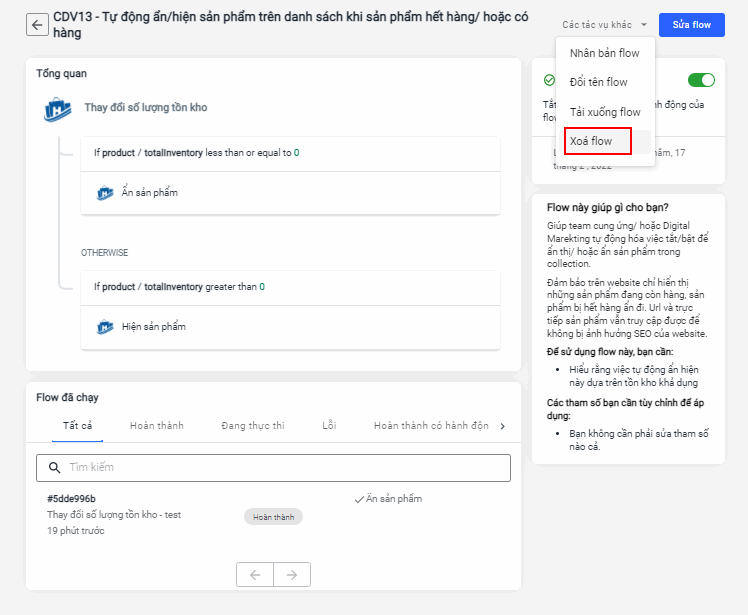Choose Đổi tên flow menu option
Viewport: 748px width, 615px height.
click(x=598, y=82)
